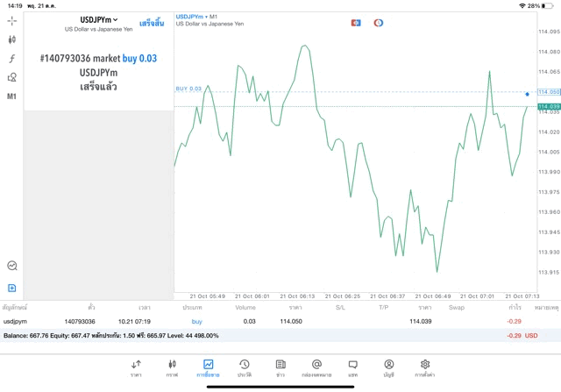Tap the blue done link
This screenshot has width=561, height=392.
point(152,23)
